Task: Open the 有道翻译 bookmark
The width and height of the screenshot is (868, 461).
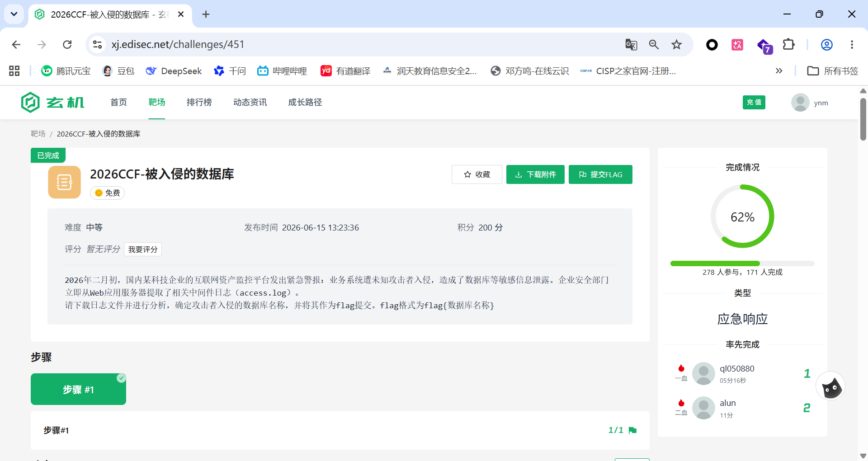Action: point(345,71)
